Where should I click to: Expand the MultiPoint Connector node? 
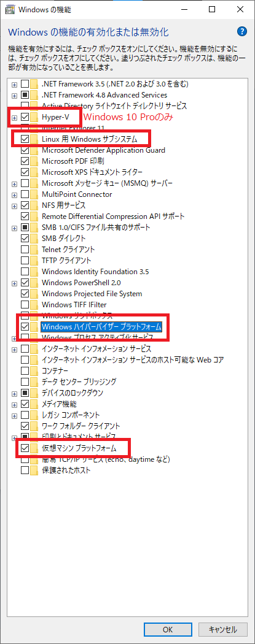[14, 194]
